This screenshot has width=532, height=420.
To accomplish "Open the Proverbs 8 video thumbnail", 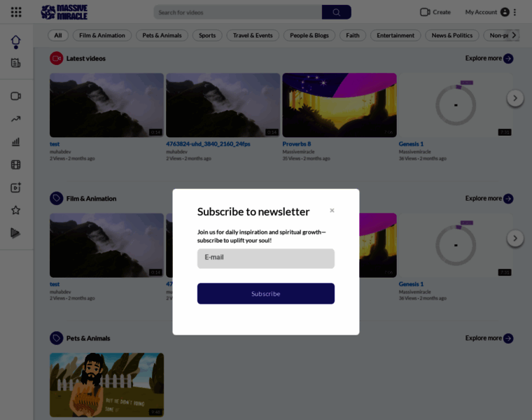I will (339, 105).
